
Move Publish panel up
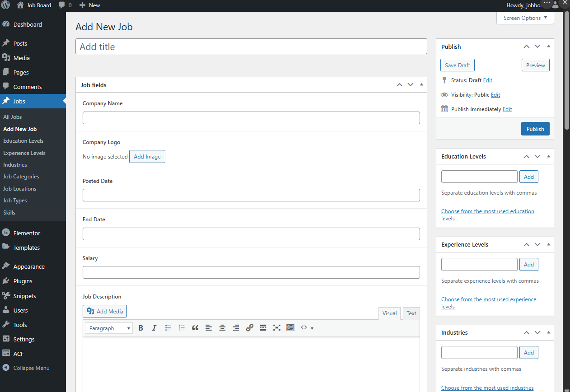(x=526, y=46)
